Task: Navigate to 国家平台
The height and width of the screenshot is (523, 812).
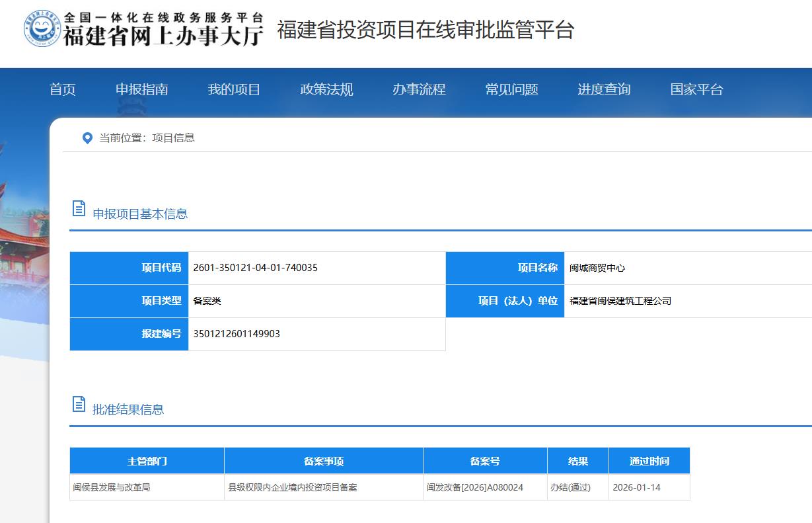Action: pos(697,90)
